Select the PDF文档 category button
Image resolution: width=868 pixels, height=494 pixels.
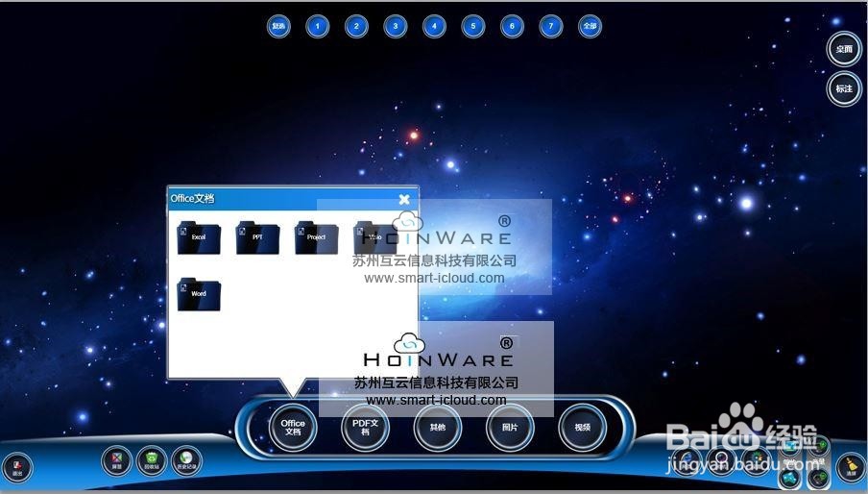pyautogui.click(x=366, y=428)
